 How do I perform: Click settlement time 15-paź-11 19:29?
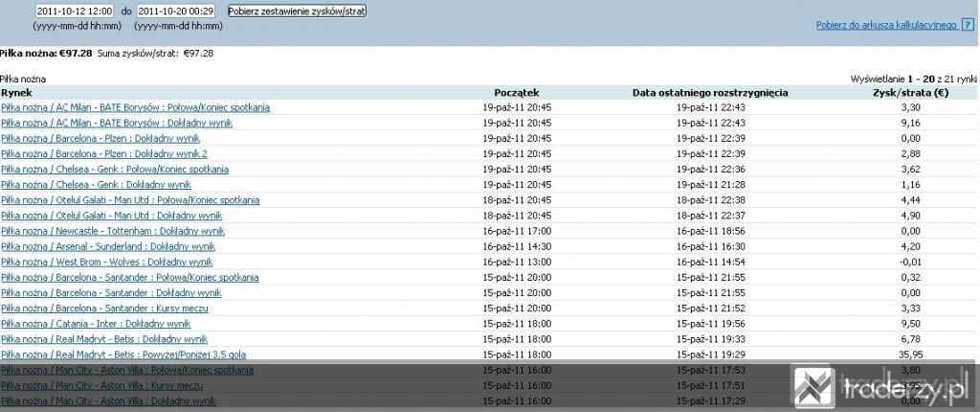(x=711, y=355)
